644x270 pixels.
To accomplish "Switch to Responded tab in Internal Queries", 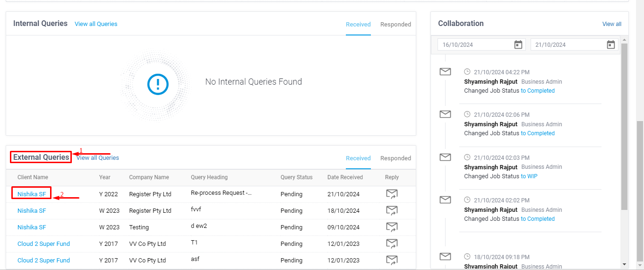I will [395, 24].
